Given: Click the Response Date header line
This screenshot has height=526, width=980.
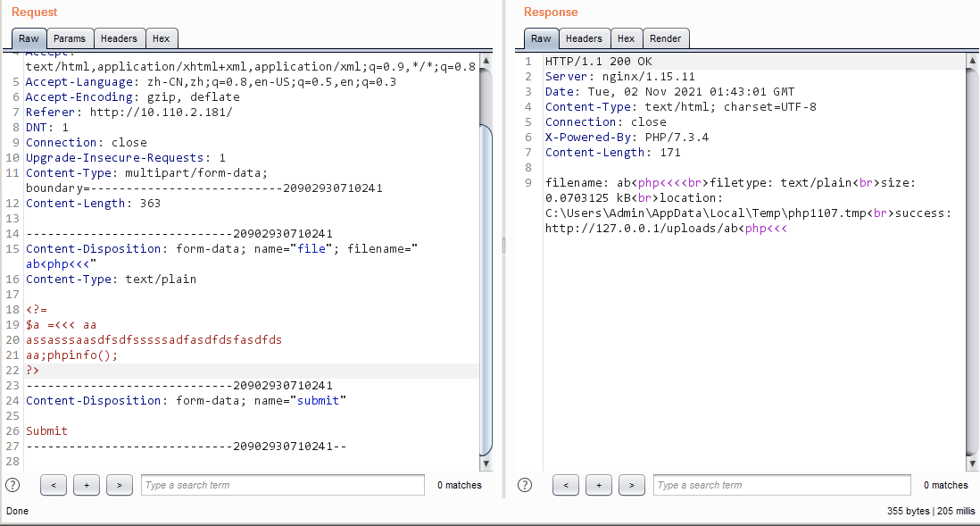Looking at the screenshot, I should tap(669, 91).
